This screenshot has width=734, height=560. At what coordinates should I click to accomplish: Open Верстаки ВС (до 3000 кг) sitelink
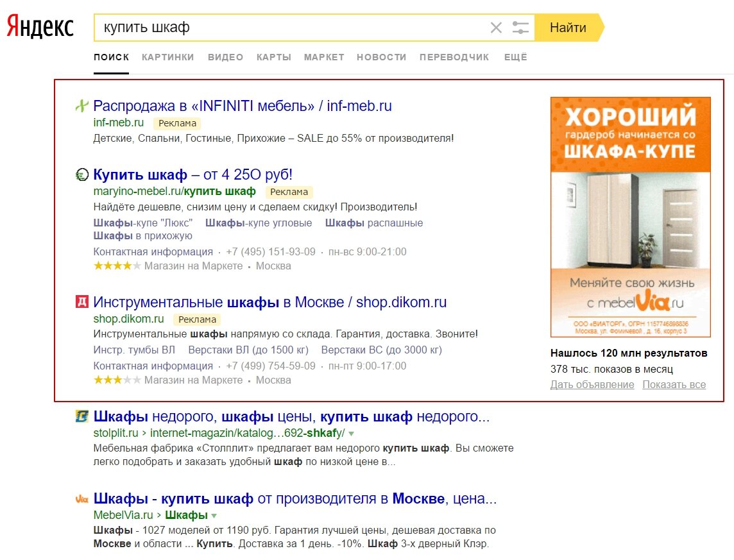(382, 350)
